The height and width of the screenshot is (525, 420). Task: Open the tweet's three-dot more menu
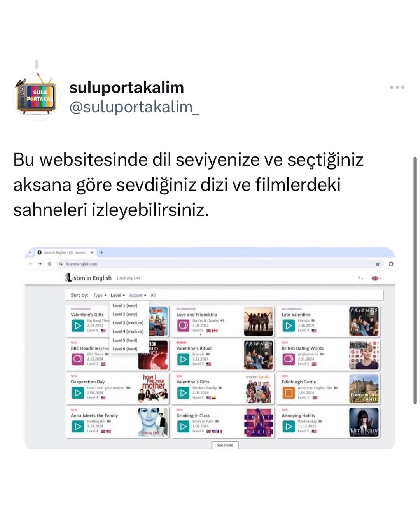pos(397,87)
